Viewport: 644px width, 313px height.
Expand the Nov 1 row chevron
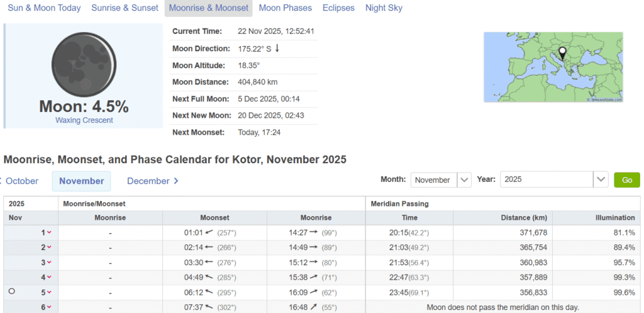point(49,232)
